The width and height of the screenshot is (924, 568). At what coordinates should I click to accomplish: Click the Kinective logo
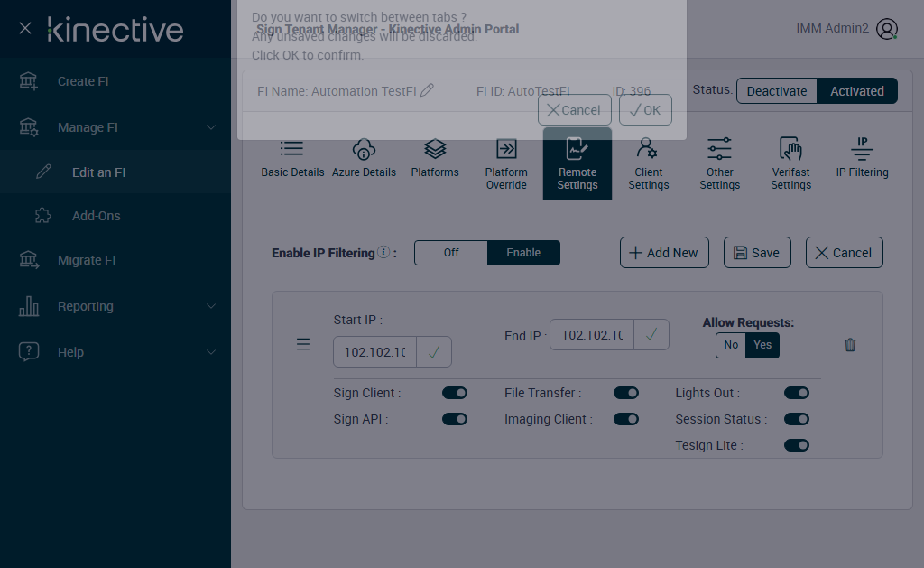pyautogui.click(x=115, y=29)
